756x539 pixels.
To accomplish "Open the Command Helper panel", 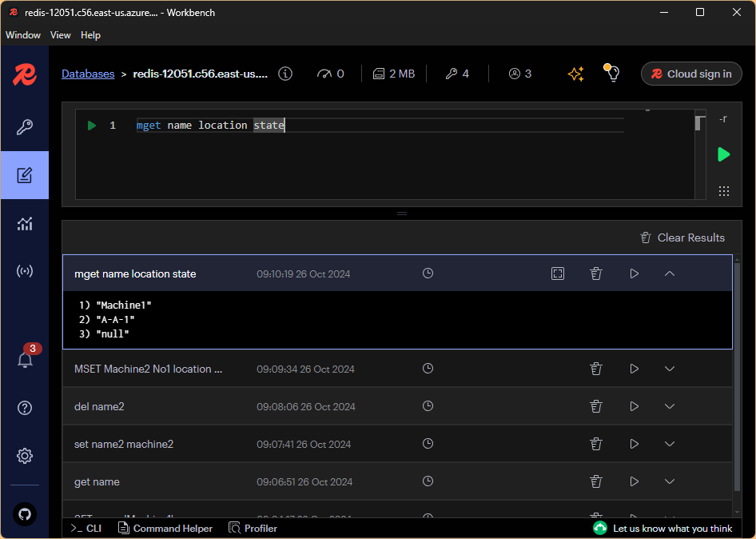I will [x=165, y=529].
